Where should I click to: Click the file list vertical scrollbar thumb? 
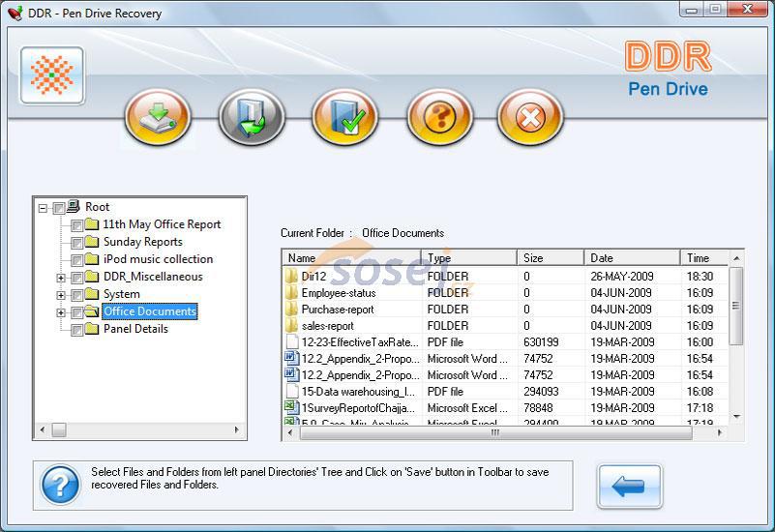click(736, 306)
